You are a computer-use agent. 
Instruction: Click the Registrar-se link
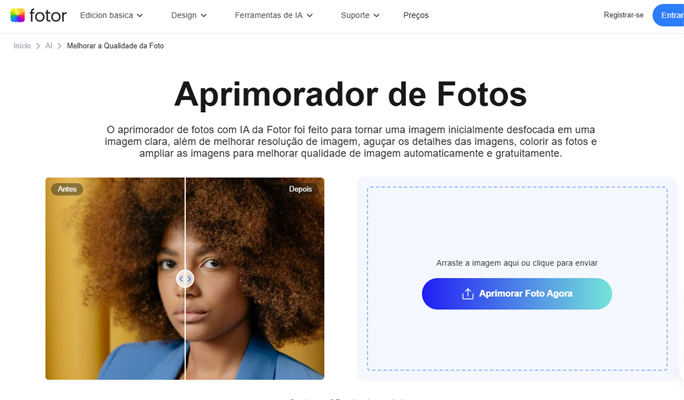tap(623, 15)
